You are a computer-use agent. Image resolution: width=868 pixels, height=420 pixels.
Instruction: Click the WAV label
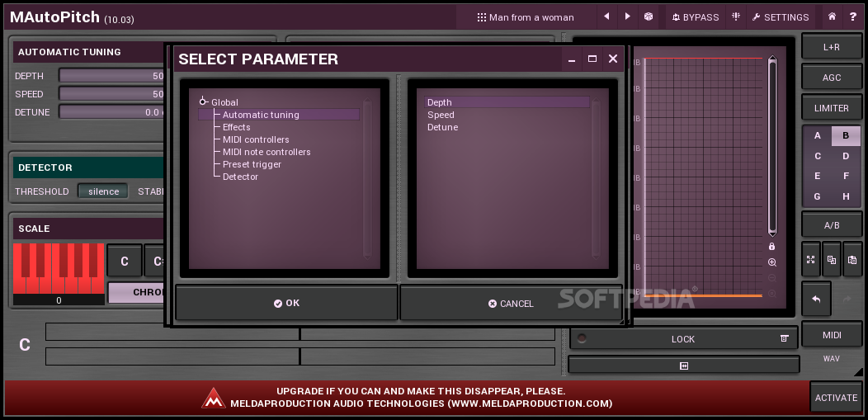click(831, 359)
